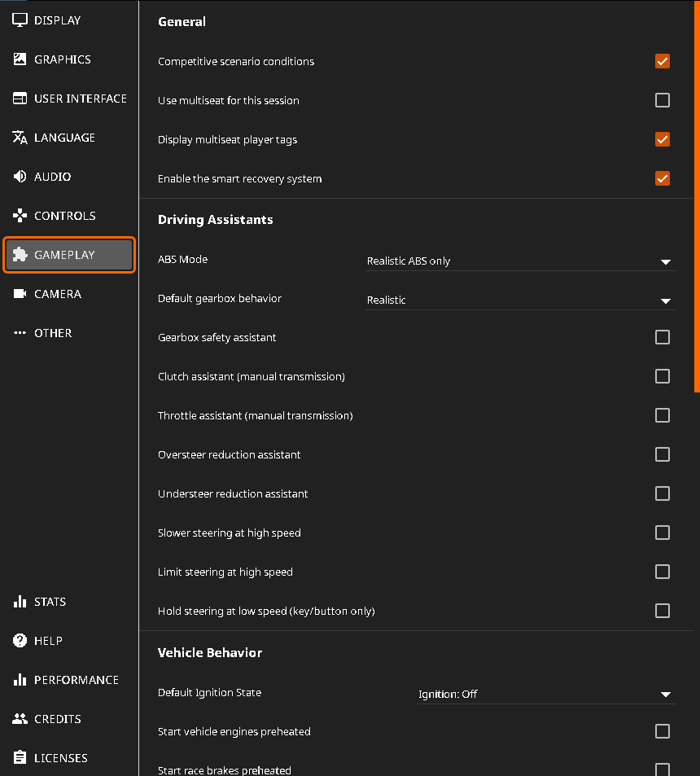Open the Help page
700x776 pixels.
48,641
